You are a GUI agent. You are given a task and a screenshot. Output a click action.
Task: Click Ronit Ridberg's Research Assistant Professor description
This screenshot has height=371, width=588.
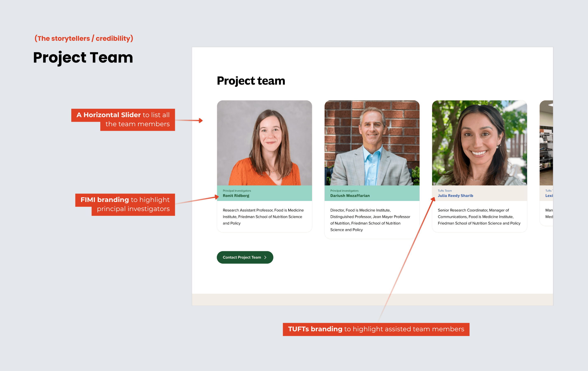point(263,217)
